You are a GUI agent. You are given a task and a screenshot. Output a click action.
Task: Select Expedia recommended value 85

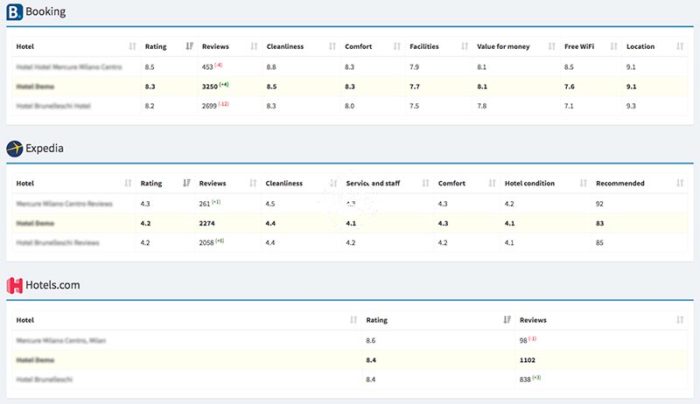(600, 243)
